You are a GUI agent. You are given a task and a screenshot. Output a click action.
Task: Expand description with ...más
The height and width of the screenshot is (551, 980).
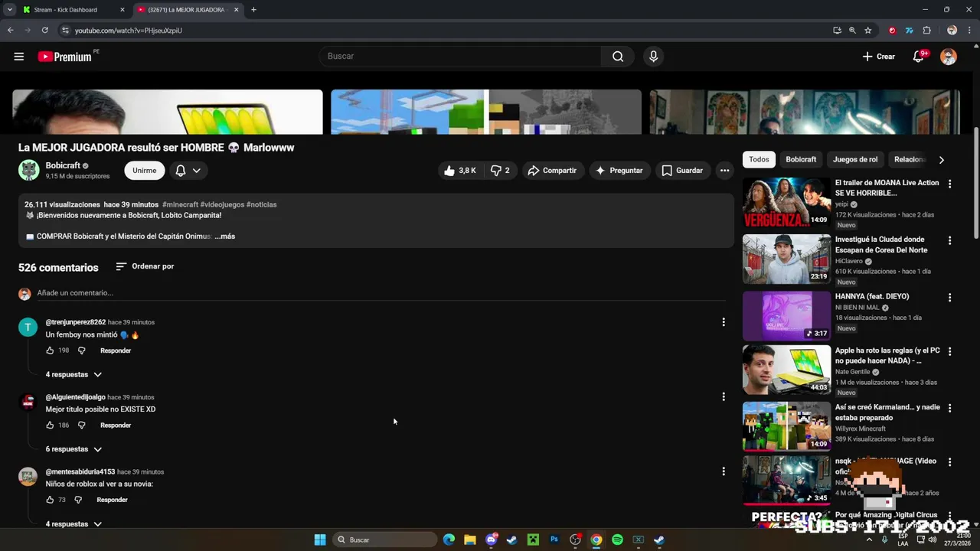[x=225, y=236]
